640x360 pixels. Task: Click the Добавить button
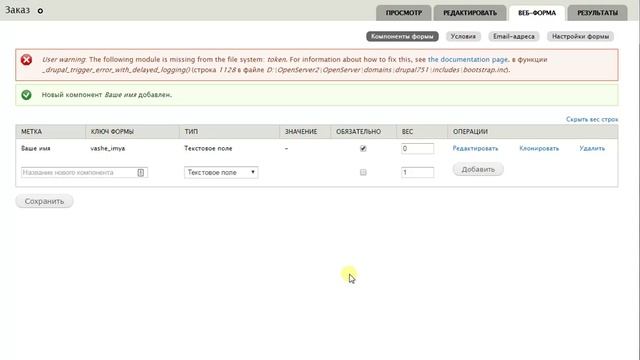[x=478, y=169]
